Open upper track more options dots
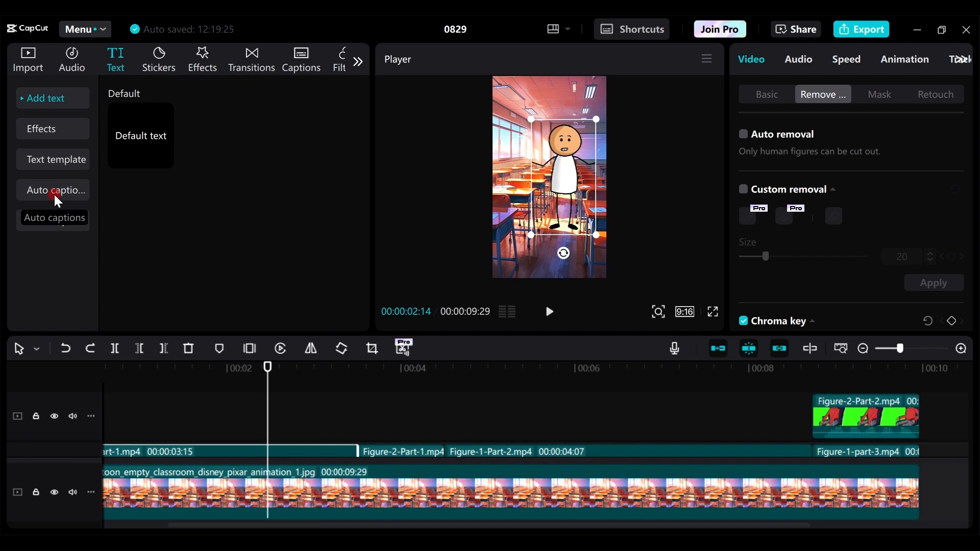 [x=91, y=416]
